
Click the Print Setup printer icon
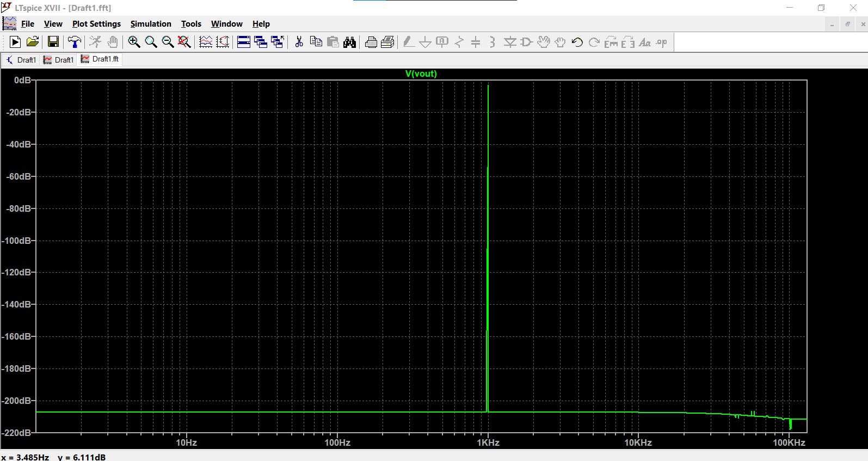(387, 42)
